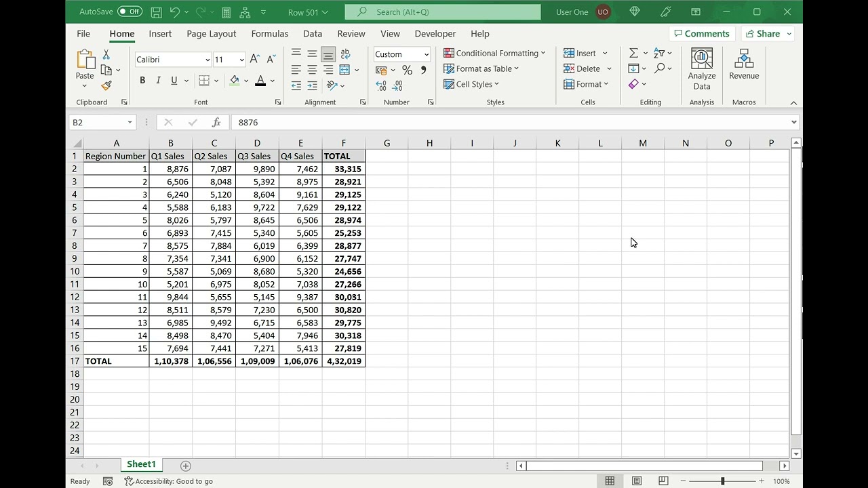Click the AutoSum sigma icon
Screen dimensions: 868x488
coord(633,53)
